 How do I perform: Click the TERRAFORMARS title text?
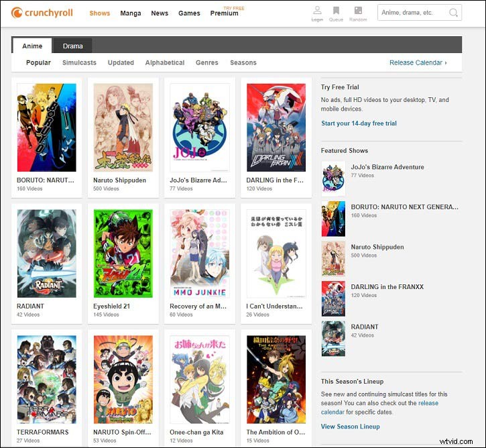tap(42, 432)
